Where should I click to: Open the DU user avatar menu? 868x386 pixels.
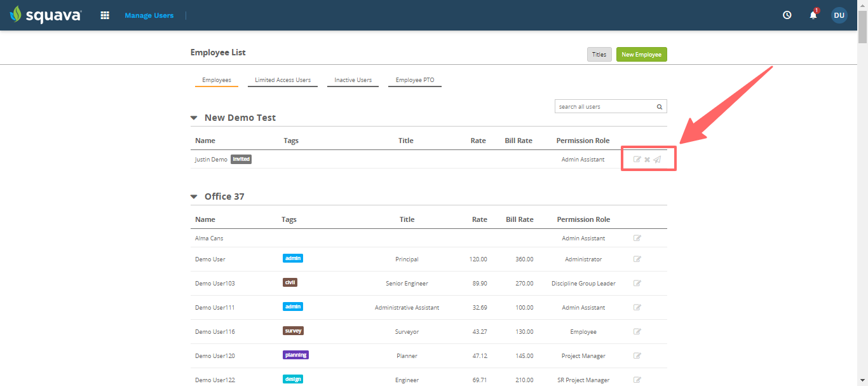click(x=839, y=15)
